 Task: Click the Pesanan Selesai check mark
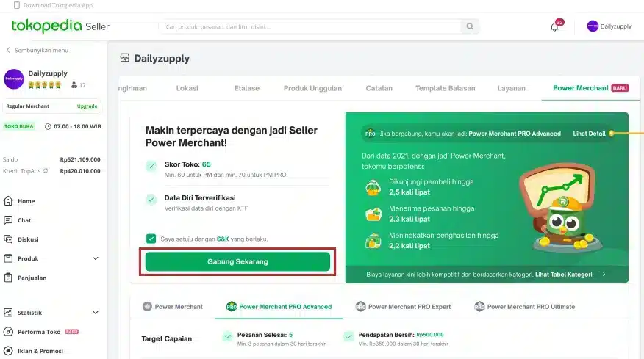pos(227,336)
